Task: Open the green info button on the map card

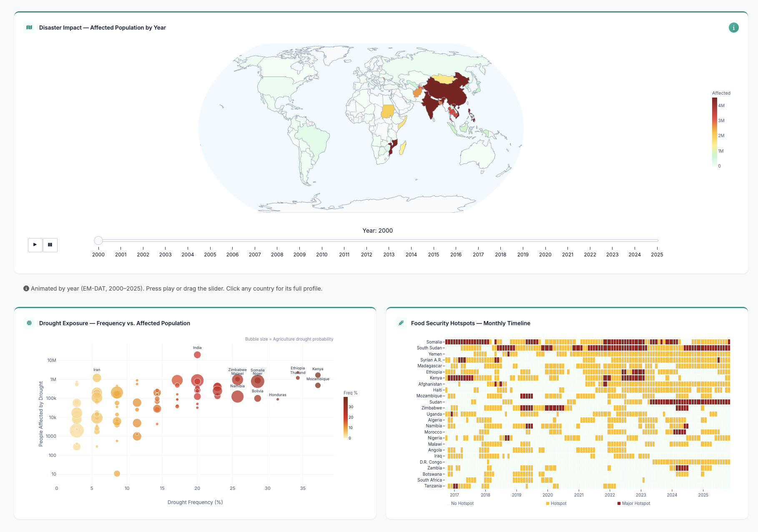Action: pyautogui.click(x=734, y=28)
